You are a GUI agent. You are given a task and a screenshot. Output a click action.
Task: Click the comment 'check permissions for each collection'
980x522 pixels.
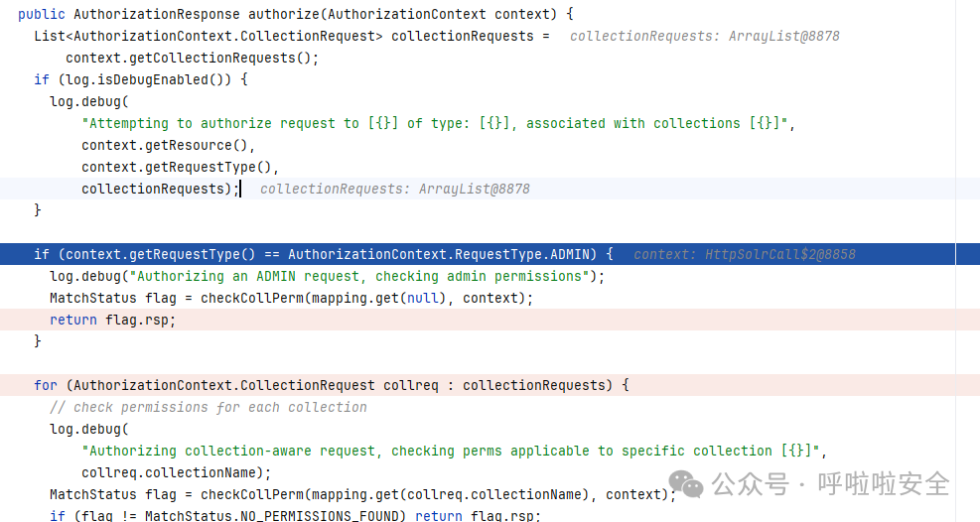pos(209,408)
